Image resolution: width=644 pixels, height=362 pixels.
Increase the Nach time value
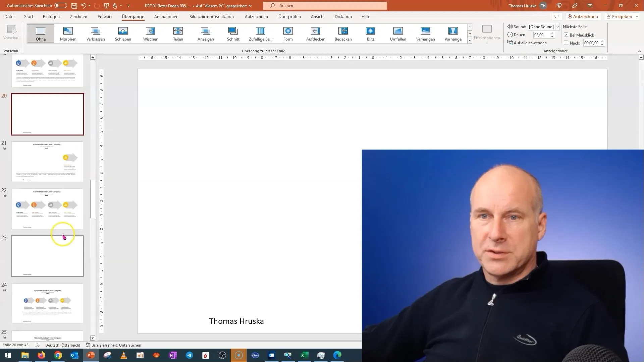click(602, 41)
